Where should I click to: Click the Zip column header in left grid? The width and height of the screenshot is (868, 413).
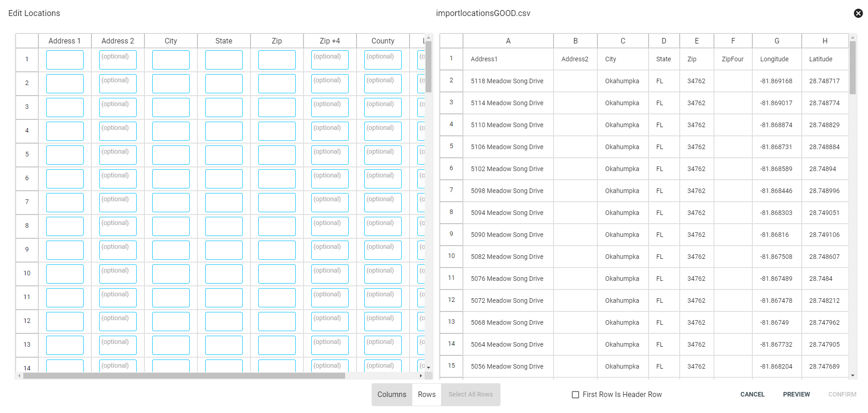[277, 41]
